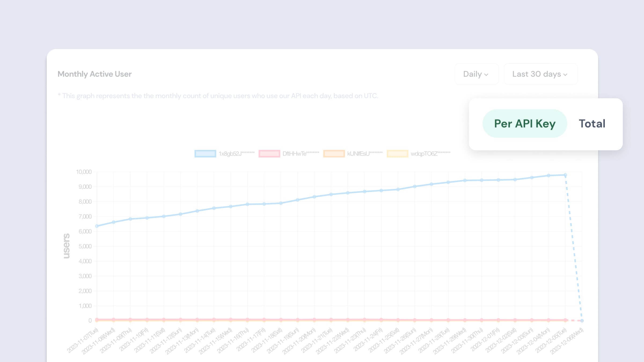Click the blue data point at 2023-12-06
644x362 pixels.
[x=582, y=321]
